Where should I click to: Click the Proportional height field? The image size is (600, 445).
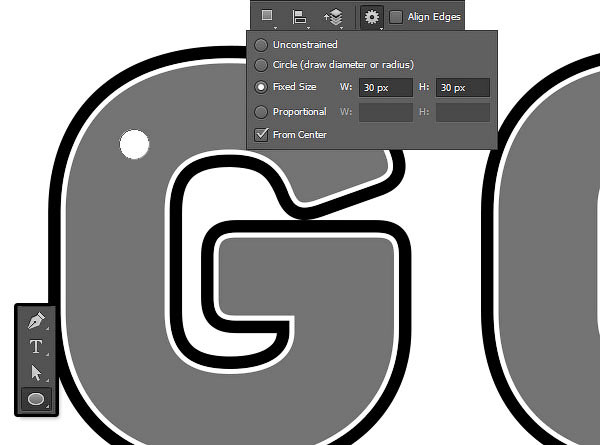pos(462,112)
